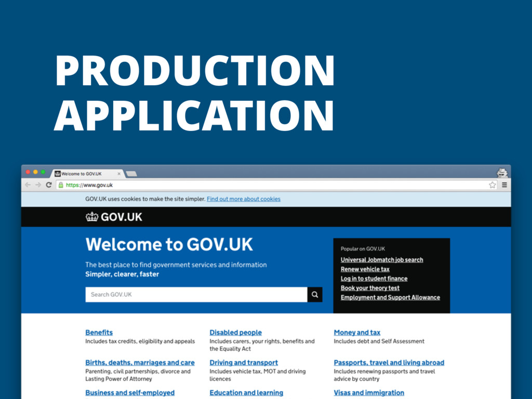
Task: Open Visas and immigration category
Action: point(369,393)
